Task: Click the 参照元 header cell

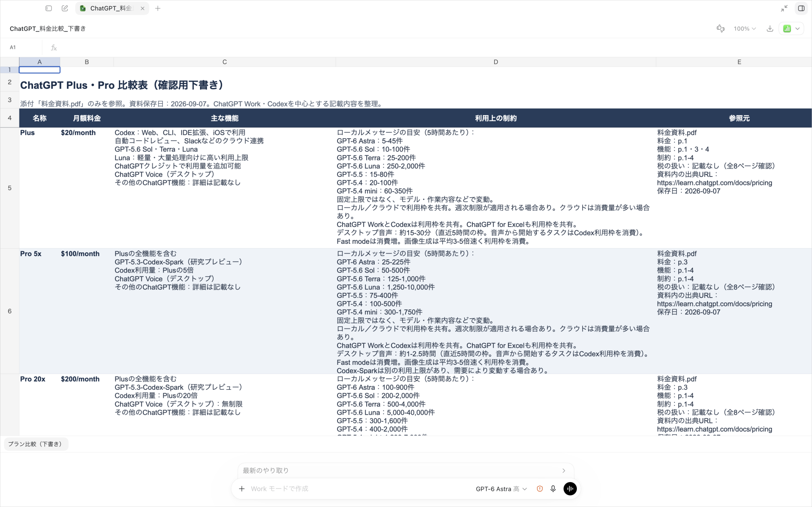Action: point(739,118)
